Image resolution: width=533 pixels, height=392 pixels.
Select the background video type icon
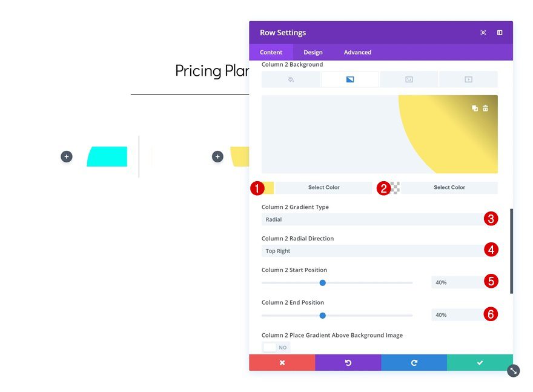click(468, 79)
